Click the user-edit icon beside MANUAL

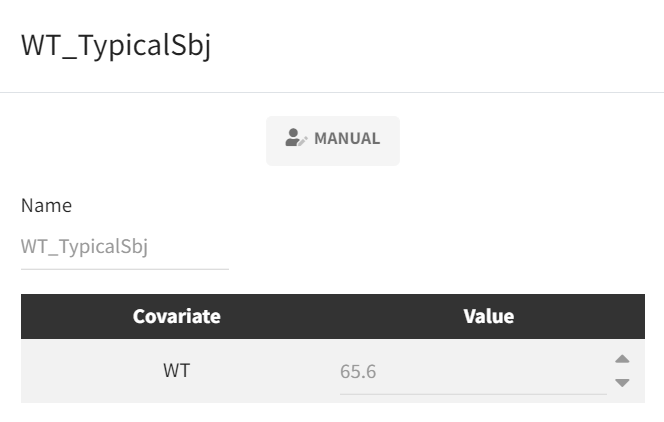pyautogui.click(x=296, y=139)
